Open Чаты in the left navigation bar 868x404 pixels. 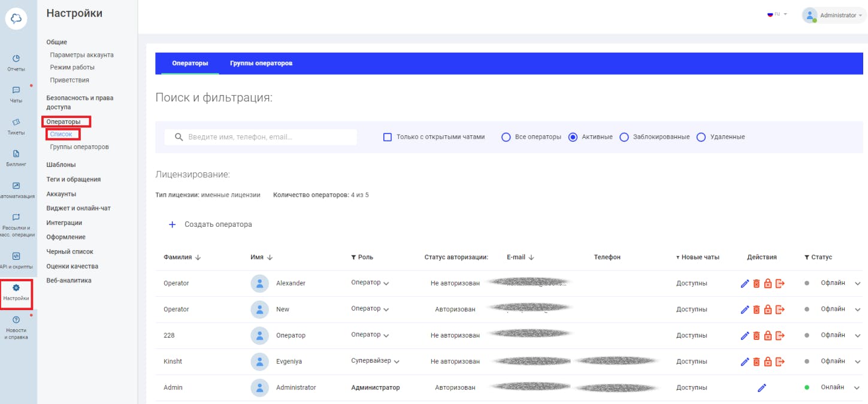click(16, 94)
